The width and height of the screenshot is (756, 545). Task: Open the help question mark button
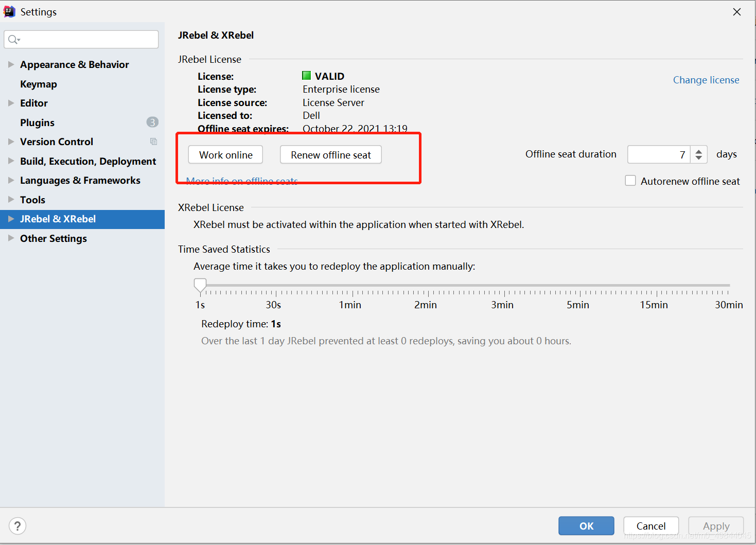17,526
